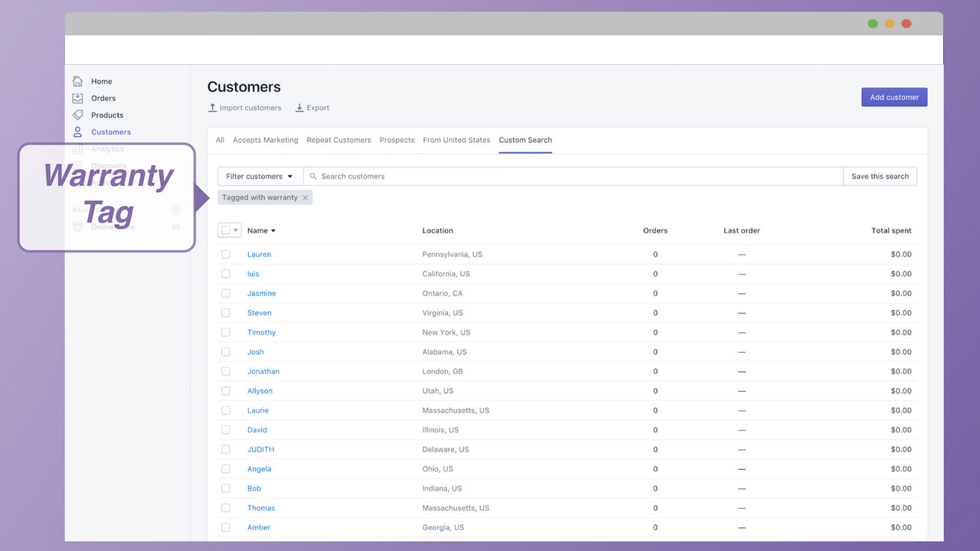Click the Add customer button
This screenshot has height=551, width=980.
coord(894,97)
